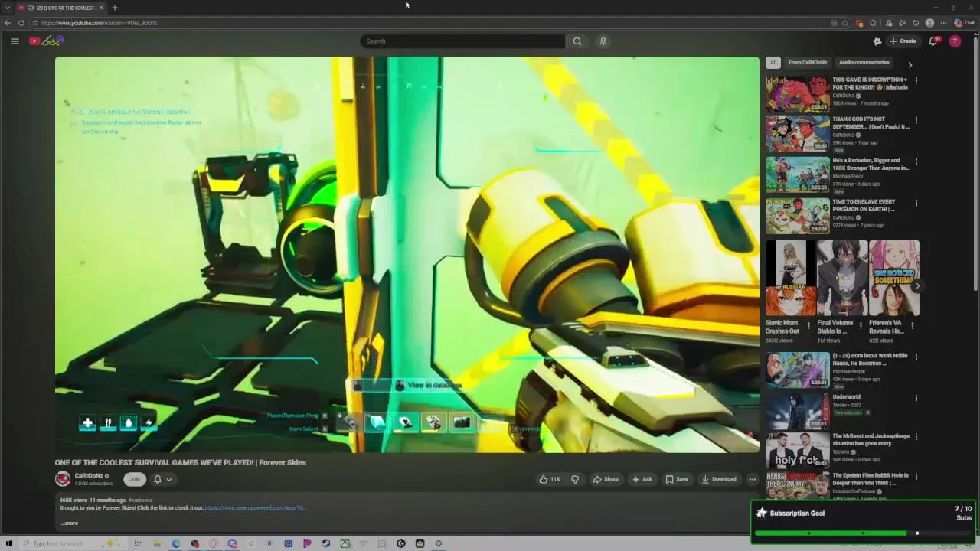
Task: Focus the YouTube search field
Action: point(462,41)
